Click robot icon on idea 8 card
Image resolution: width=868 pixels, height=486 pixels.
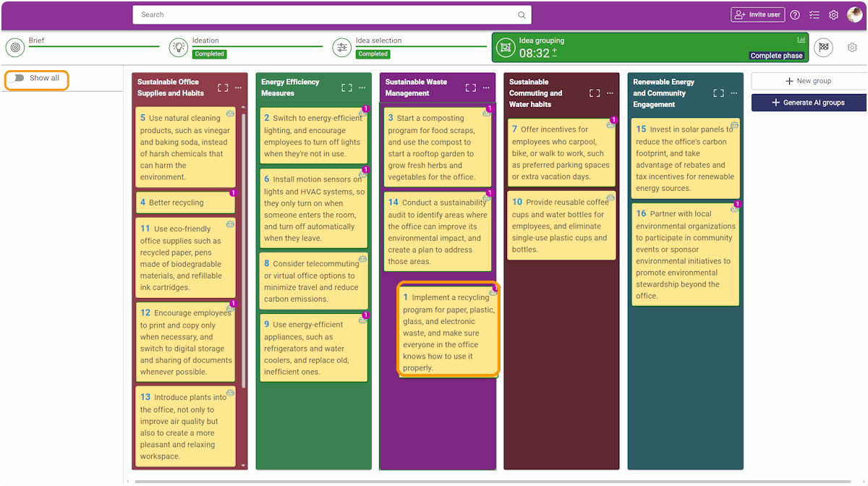(362, 259)
